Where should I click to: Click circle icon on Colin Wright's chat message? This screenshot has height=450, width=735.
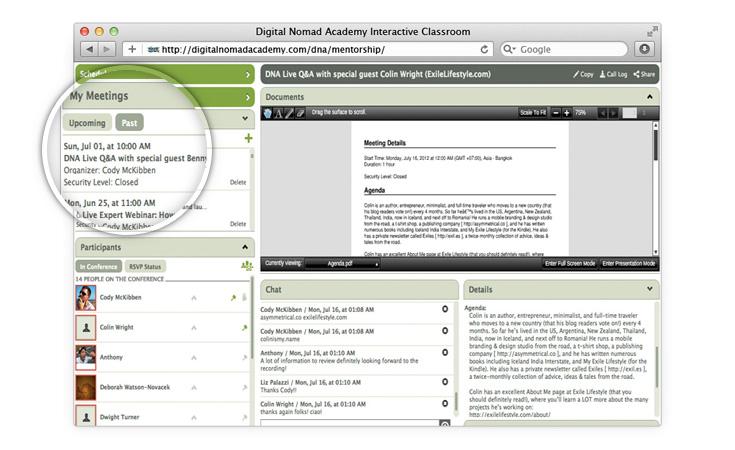(x=445, y=404)
